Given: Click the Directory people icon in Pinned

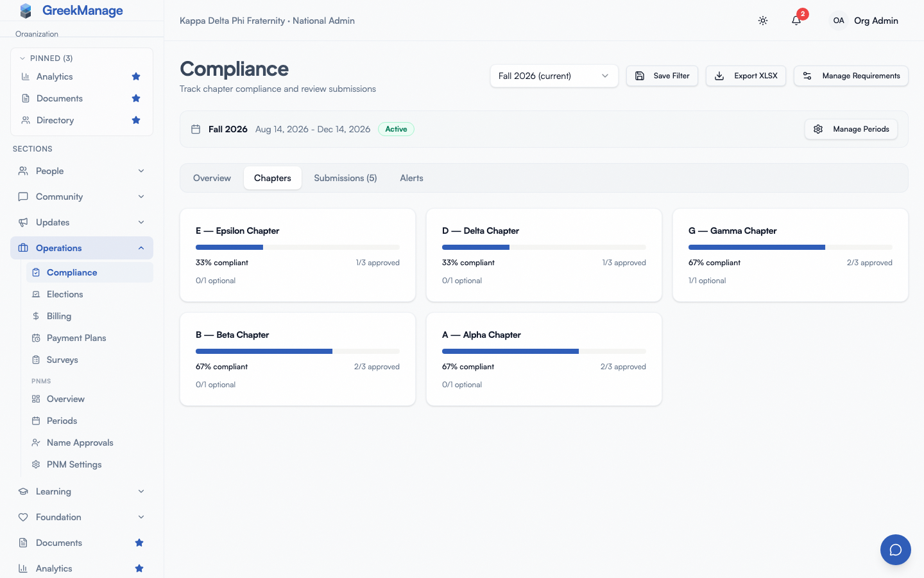Looking at the screenshot, I should point(26,120).
